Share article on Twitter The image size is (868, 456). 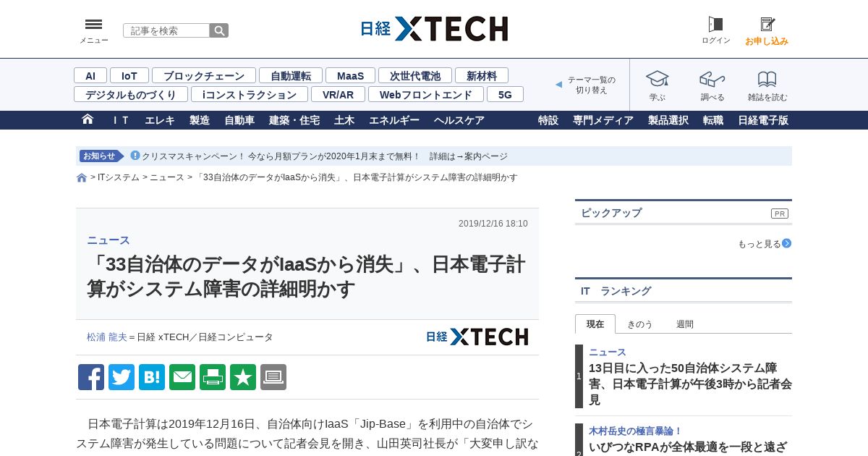click(122, 377)
